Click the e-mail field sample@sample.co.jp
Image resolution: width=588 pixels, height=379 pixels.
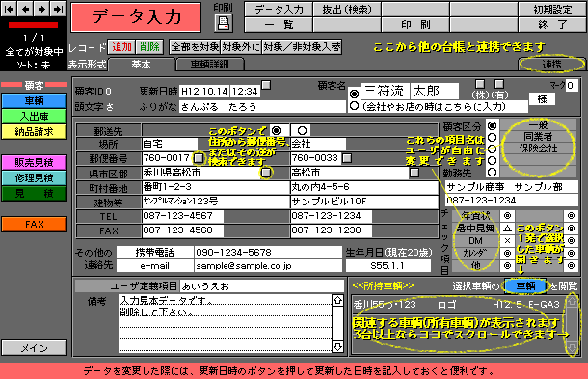coord(268,266)
